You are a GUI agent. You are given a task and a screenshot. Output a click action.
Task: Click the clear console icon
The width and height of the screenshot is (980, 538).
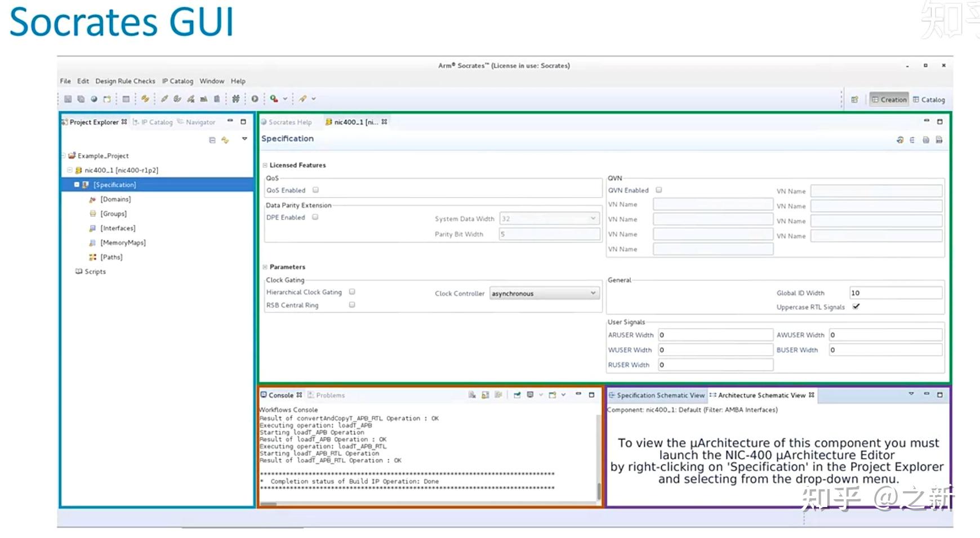472,395
